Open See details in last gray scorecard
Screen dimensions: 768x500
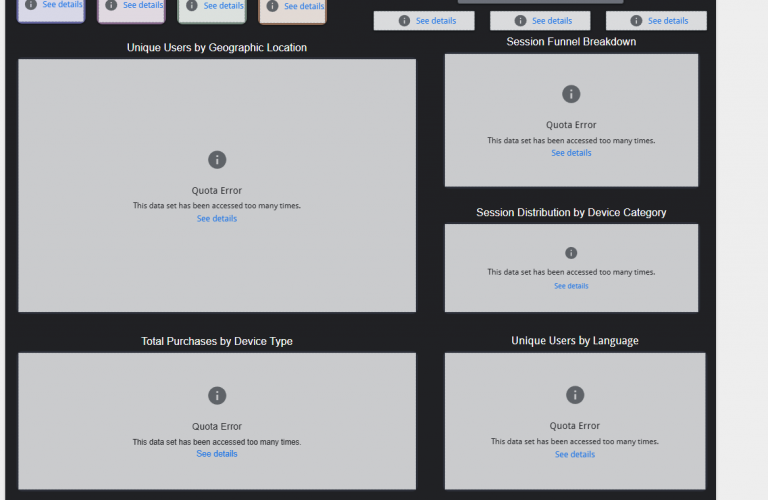668,21
